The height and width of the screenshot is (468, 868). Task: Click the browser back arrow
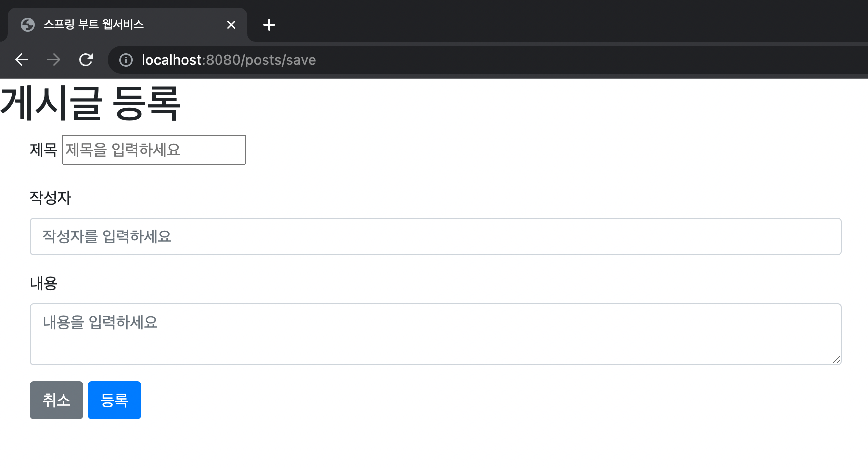(x=22, y=60)
